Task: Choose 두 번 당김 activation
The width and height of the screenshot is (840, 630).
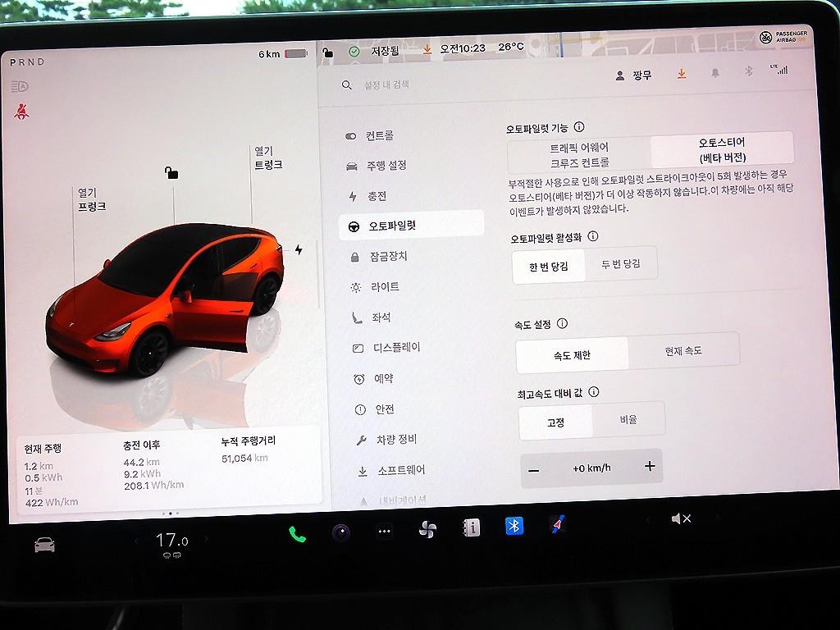Action: (621, 263)
